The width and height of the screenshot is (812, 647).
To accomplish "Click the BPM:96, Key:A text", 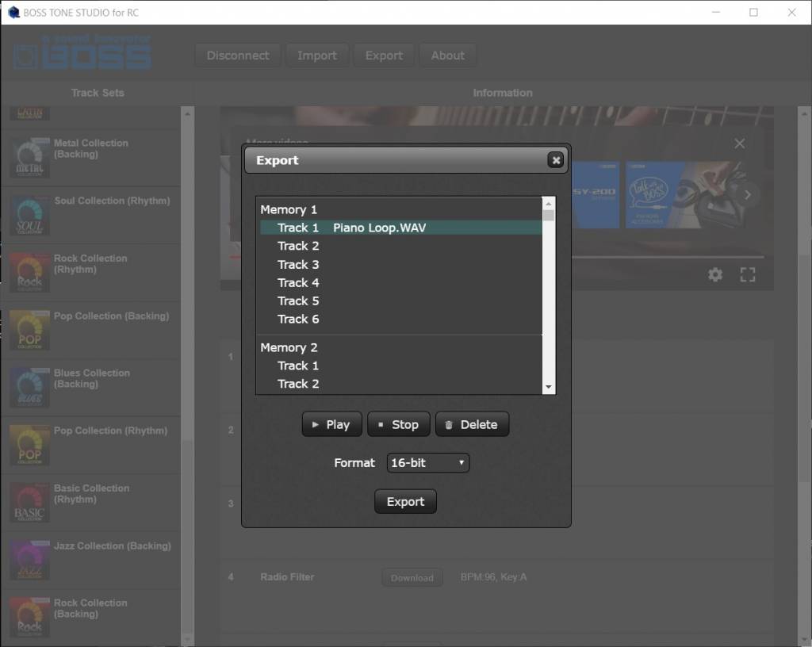I will click(x=493, y=576).
